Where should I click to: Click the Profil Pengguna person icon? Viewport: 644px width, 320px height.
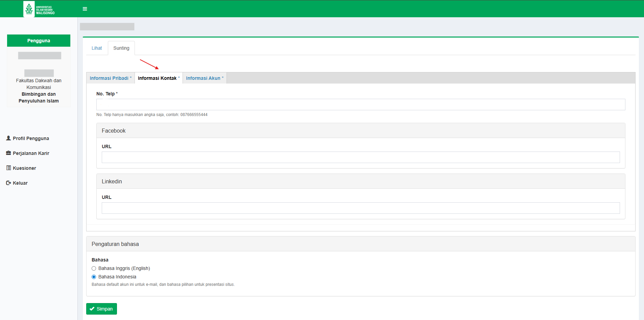click(x=8, y=138)
